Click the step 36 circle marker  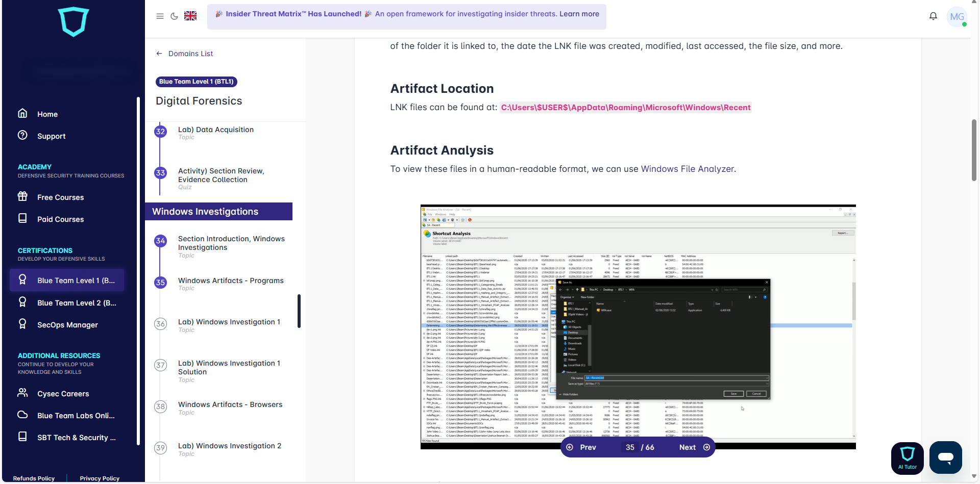pos(161,324)
